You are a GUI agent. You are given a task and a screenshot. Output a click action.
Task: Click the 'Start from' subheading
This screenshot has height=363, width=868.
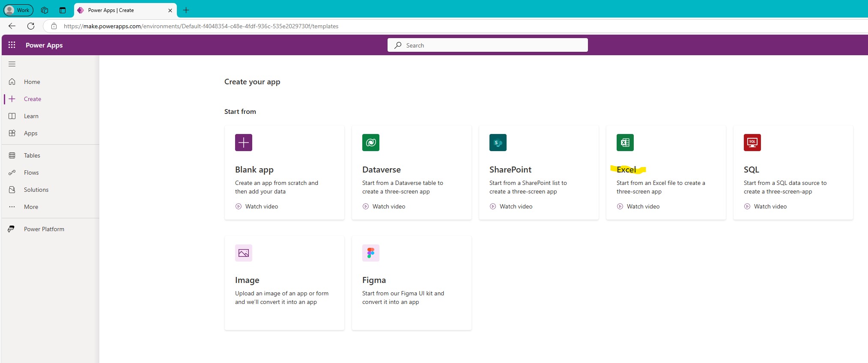[x=240, y=111]
